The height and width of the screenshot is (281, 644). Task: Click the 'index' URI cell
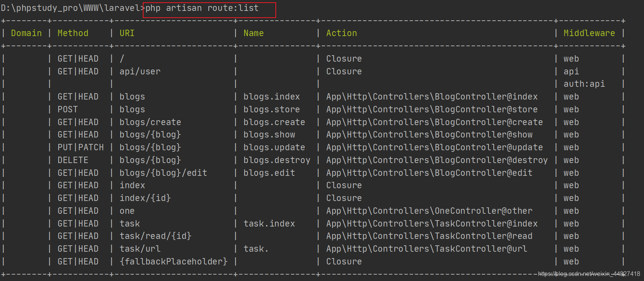click(132, 185)
